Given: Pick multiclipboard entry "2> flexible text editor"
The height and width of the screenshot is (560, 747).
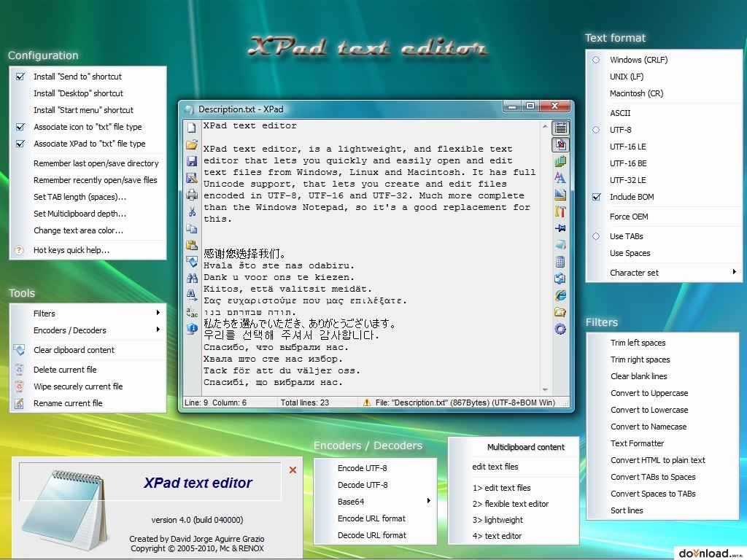Looking at the screenshot, I should point(514,504).
